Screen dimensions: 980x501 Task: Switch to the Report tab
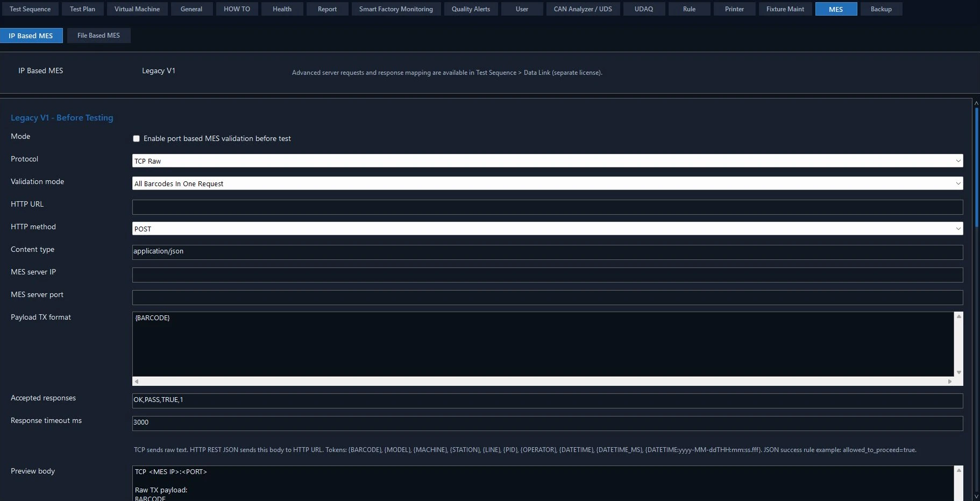327,9
